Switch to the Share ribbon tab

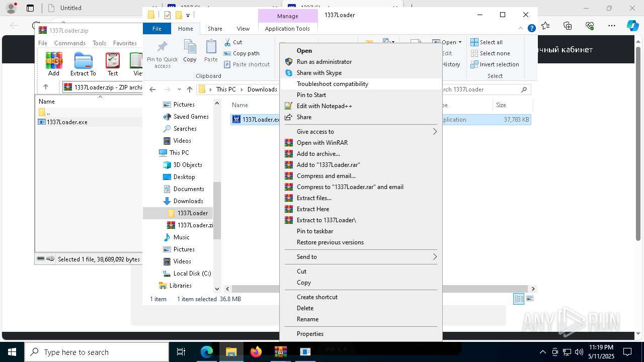(x=215, y=29)
